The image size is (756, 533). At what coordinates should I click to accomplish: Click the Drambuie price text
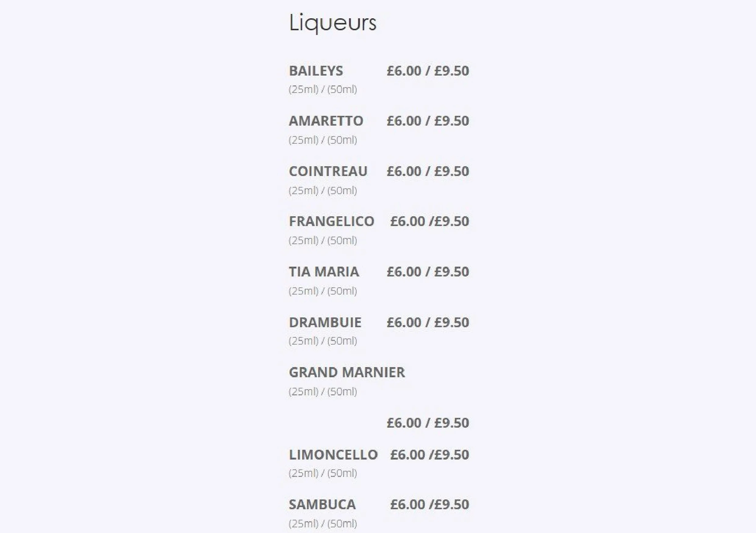pyautogui.click(x=428, y=322)
